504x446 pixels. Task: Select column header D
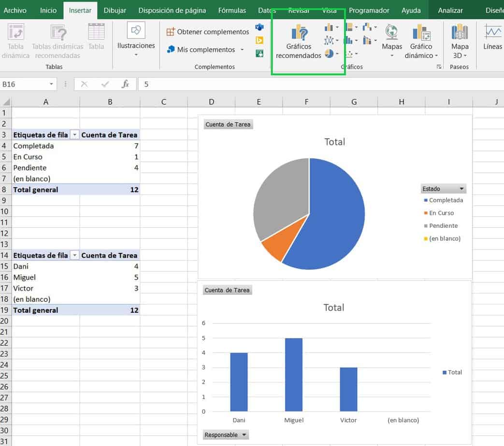click(x=211, y=102)
